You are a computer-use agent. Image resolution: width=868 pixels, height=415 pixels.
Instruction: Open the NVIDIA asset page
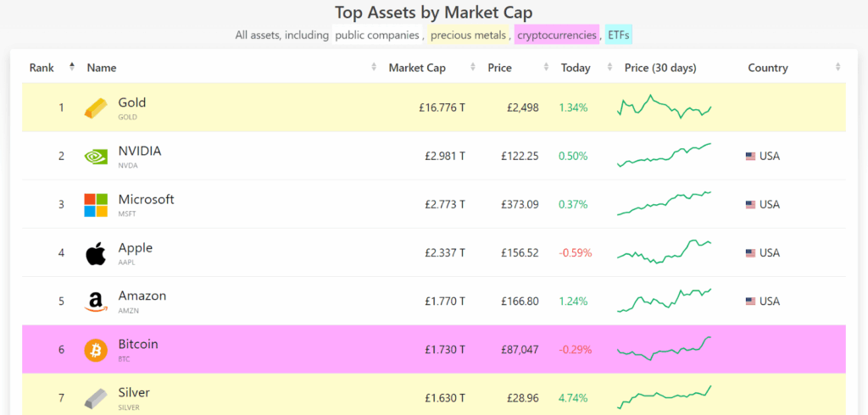coord(140,151)
